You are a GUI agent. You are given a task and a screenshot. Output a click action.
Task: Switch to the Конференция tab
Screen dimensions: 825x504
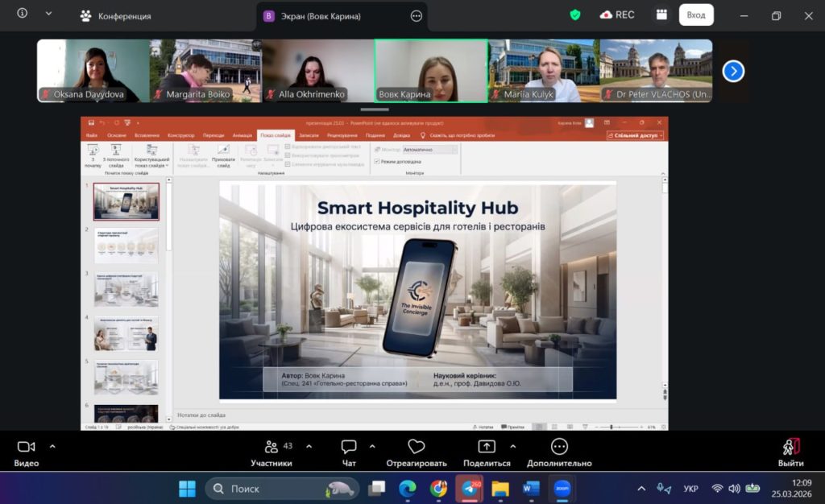(115, 16)
